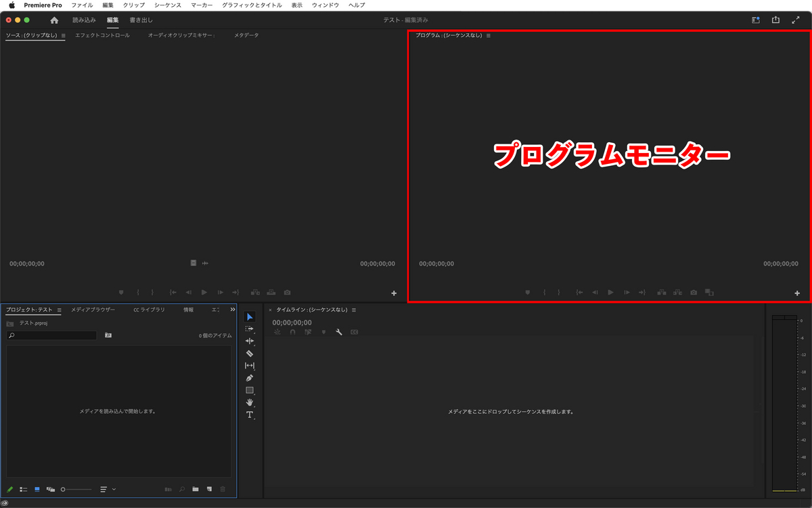This screenshot has height=508, width=812.
Task: Click the Source monitor Insert button
Action: point(255,293)
